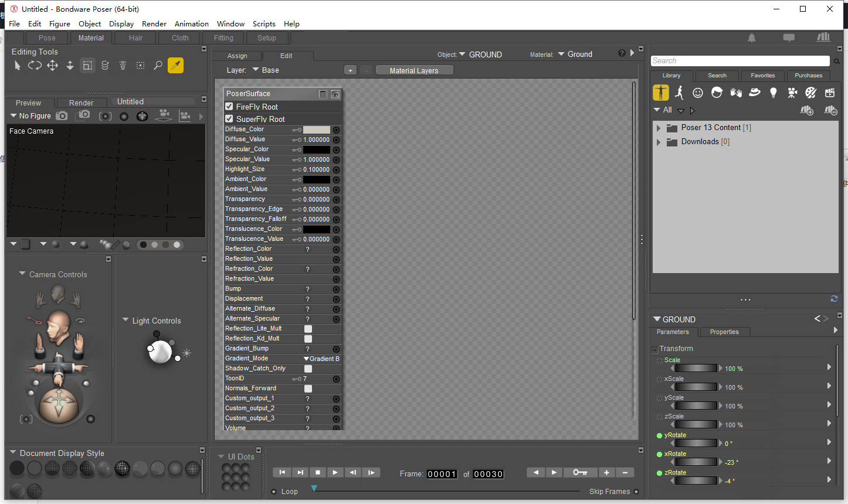Click the yRotate parameter dial

[x=696, y=443]
